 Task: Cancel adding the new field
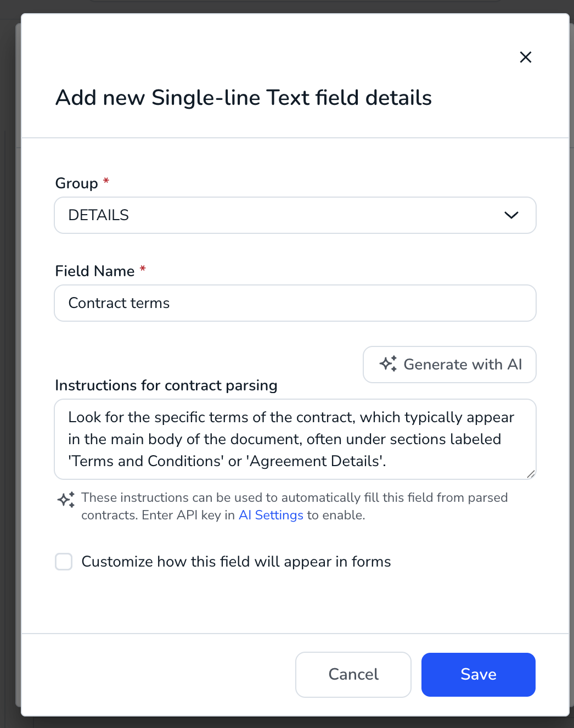click(x=353, y=675)
